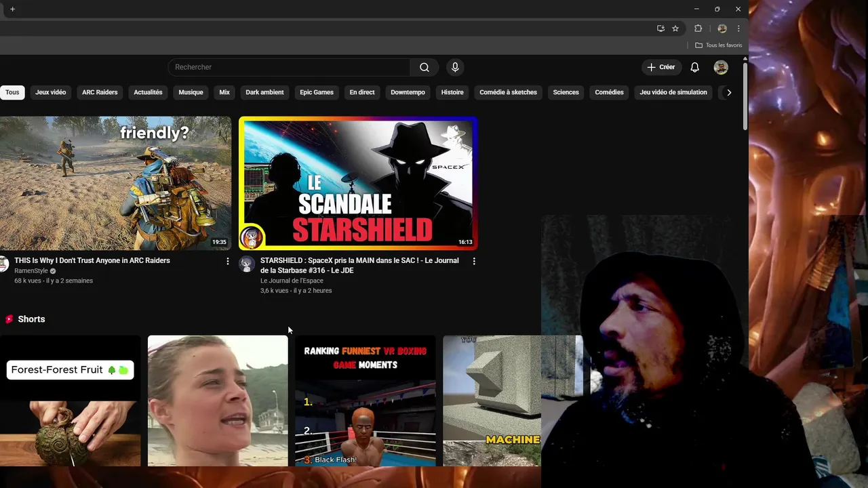Open Chrome three-dot menu
Screen dimensions: 868x488
click(738, 28)
